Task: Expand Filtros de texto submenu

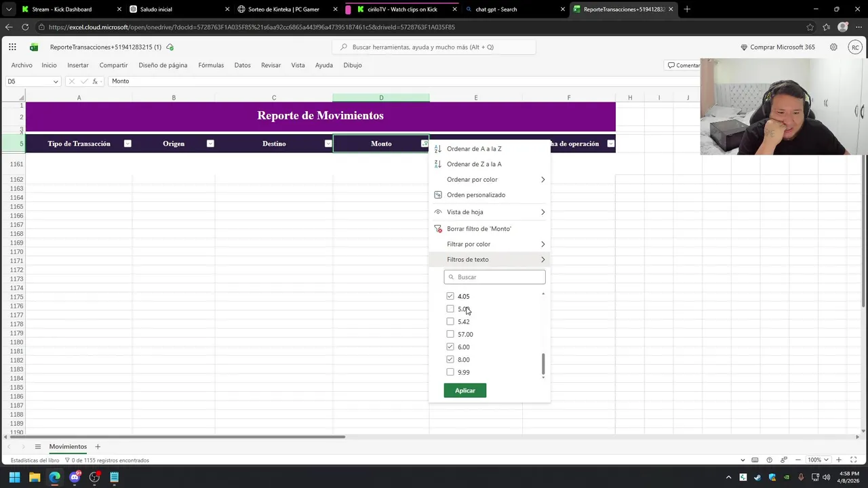Action: pos(490,260)
